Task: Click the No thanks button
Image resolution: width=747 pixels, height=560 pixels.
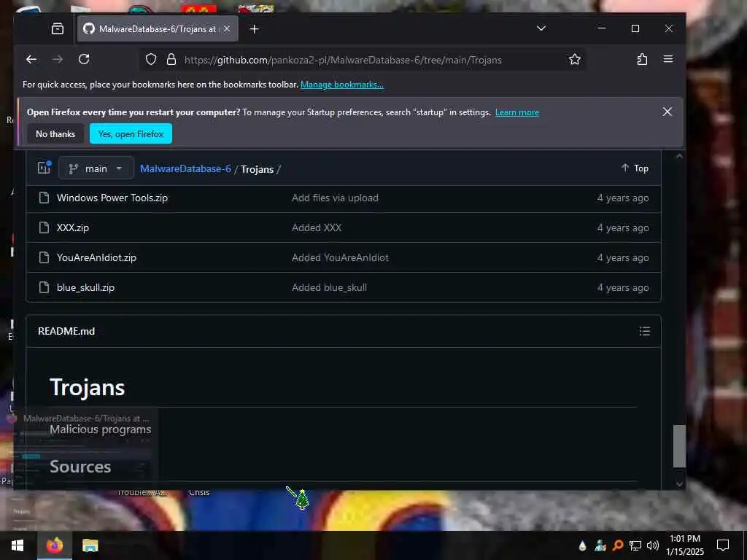Action: (x=55, y=134)
